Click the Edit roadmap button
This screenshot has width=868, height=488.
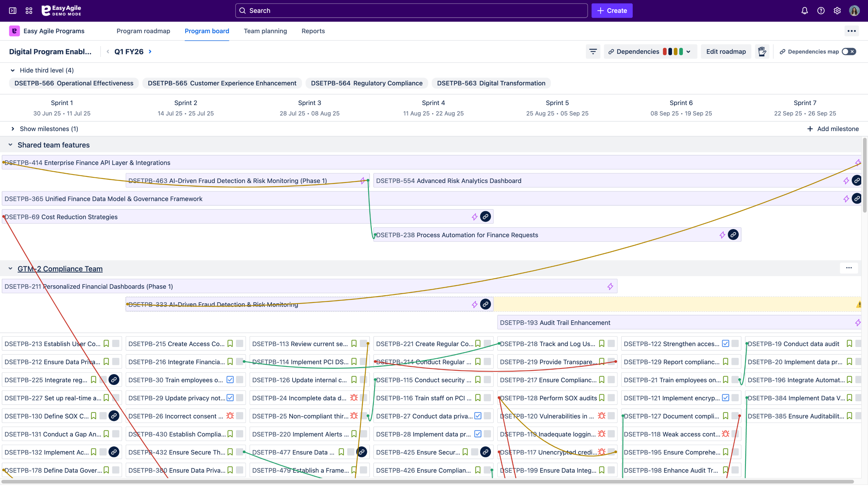pos(726,52)
